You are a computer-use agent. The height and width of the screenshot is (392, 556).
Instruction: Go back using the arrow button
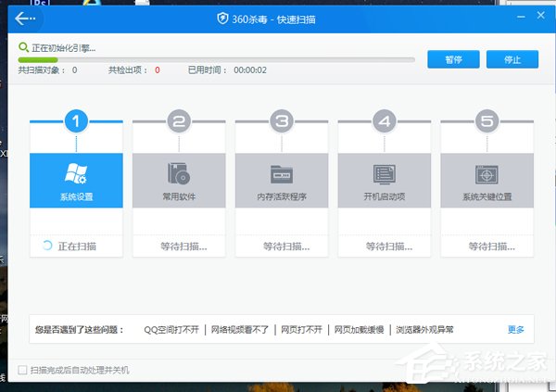click(x=25, y=19)
